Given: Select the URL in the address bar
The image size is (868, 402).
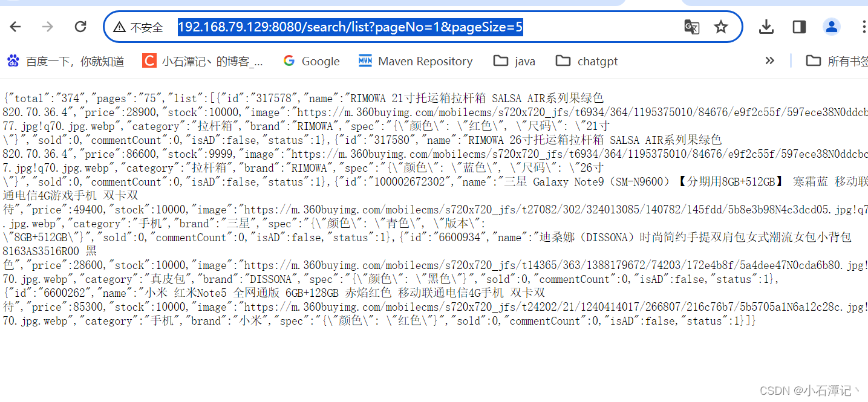Looking at the screenshot, I should coord(350,27).
